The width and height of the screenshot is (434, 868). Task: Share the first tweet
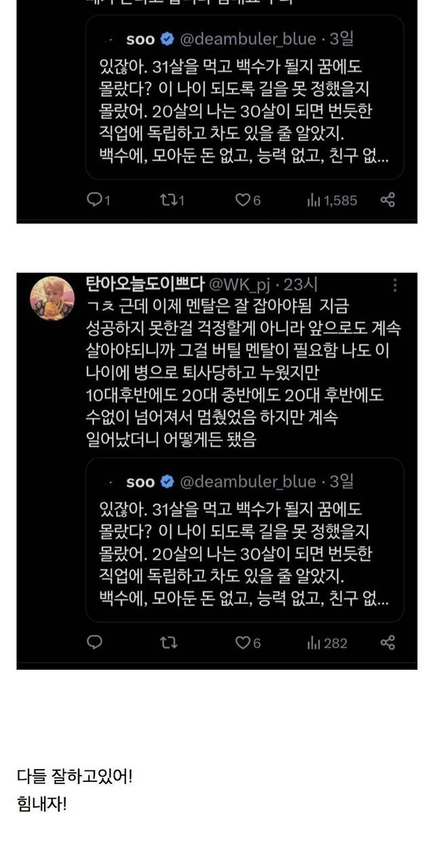388,200
